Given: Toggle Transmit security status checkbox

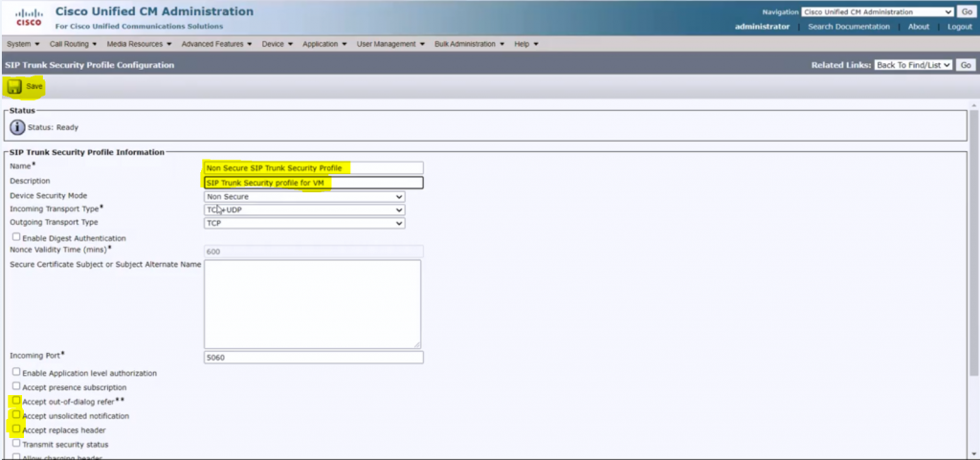Looking at the screenshot, I should tap(16, 443).
